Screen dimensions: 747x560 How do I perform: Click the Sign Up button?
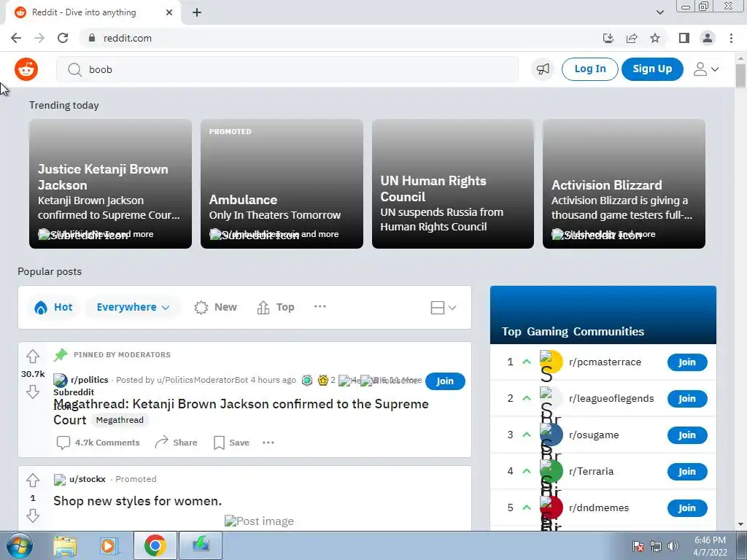pyautogui.click(x=652, y=69)
